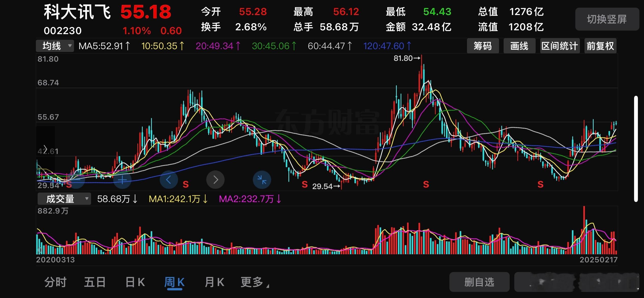
Task: Tap the MA2:232.7万 volume average
Action: click(250, 199)
